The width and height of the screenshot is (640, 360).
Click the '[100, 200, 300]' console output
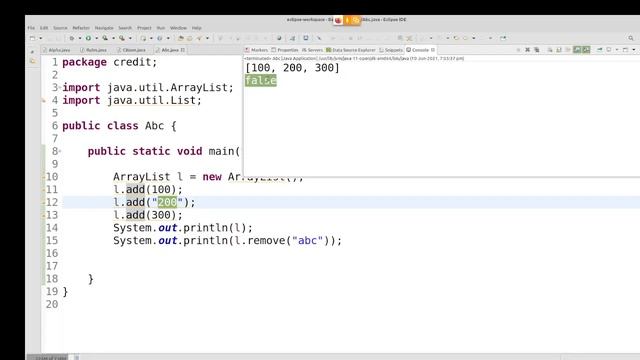(292, 68)
